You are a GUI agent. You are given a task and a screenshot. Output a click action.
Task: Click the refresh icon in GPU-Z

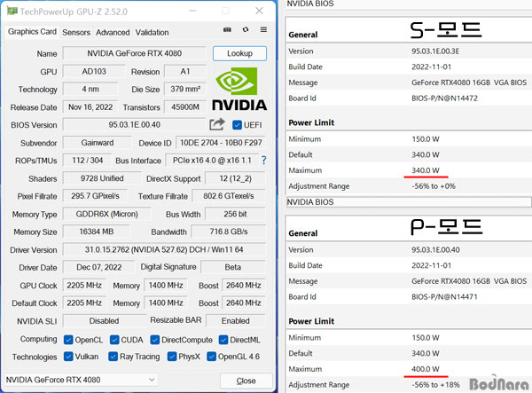coord(246,29)
